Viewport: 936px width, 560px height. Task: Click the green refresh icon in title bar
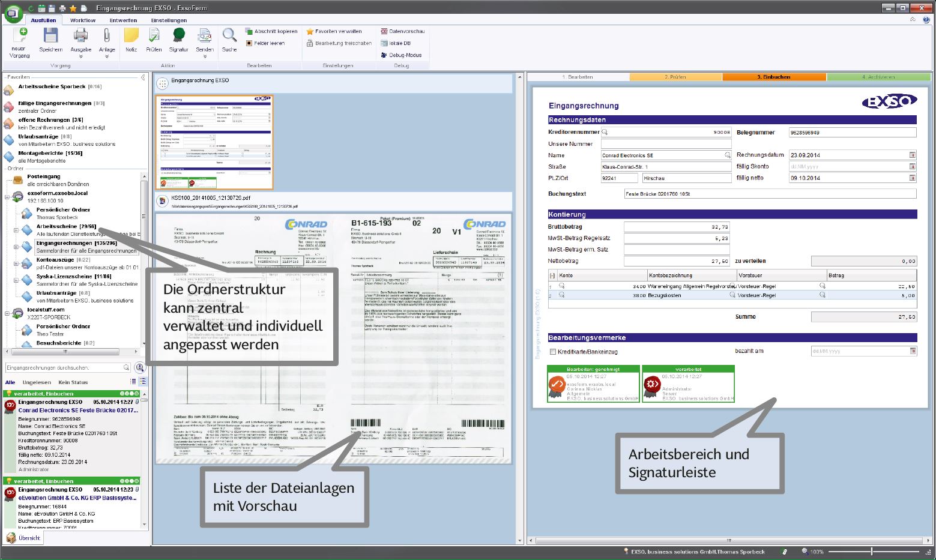pos(31,8)
